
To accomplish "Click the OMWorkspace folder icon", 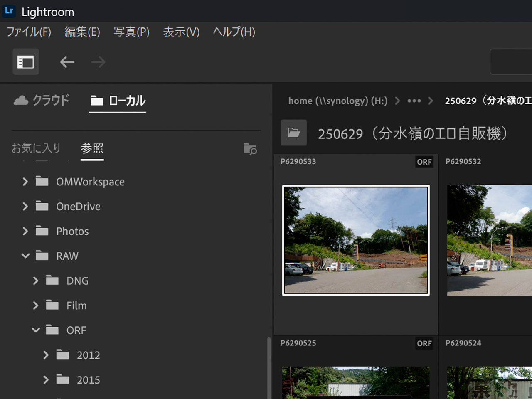I will [x=42, y=181].
